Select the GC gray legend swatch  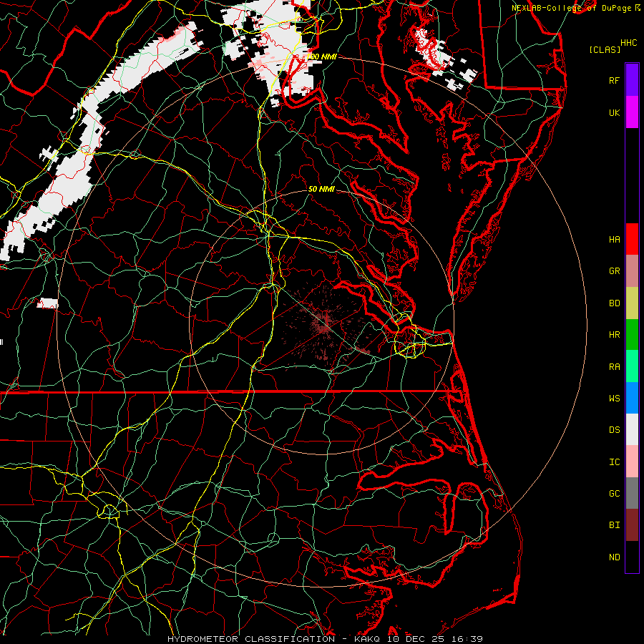(632, 493)
